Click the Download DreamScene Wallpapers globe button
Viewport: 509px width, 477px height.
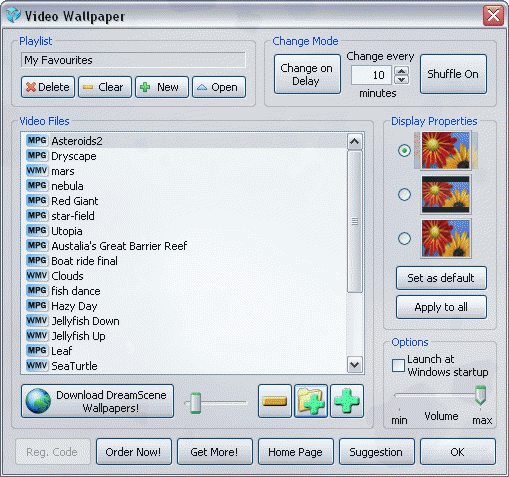coord(97,401)
